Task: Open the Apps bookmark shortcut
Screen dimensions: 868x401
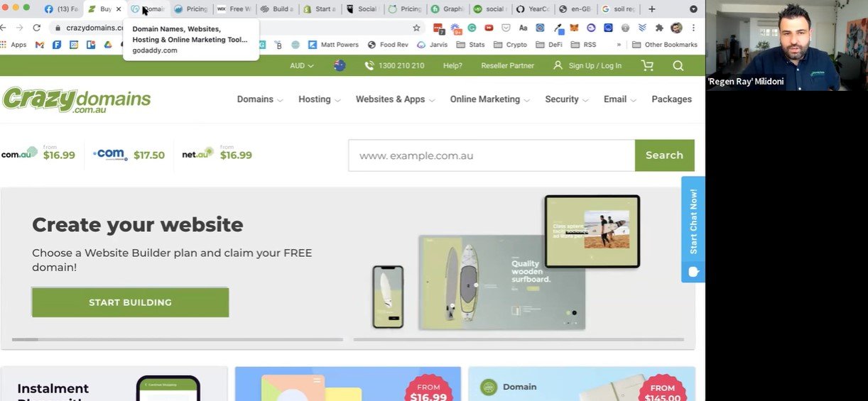Action: [13, 45]
